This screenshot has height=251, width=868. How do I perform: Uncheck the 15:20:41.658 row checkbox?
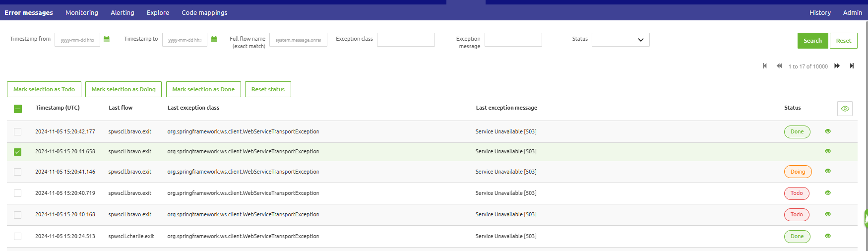pyautogui.click(x=18, y=152)
